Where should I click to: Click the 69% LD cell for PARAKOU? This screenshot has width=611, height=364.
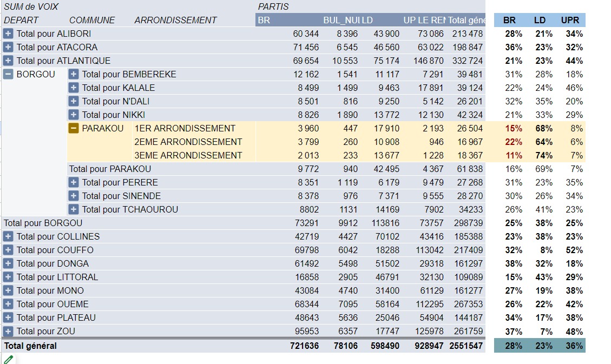tap(543, 169)
